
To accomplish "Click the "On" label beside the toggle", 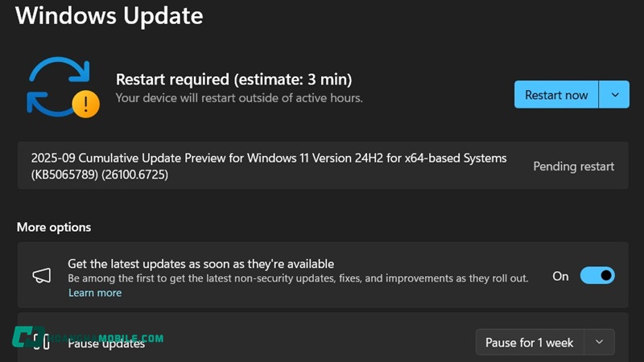I will pos(560,276).
